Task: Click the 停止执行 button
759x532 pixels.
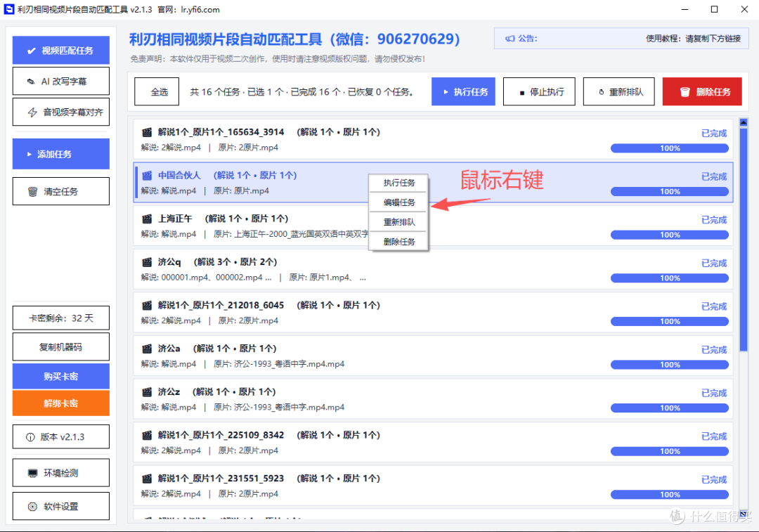Action: point(539,91)
